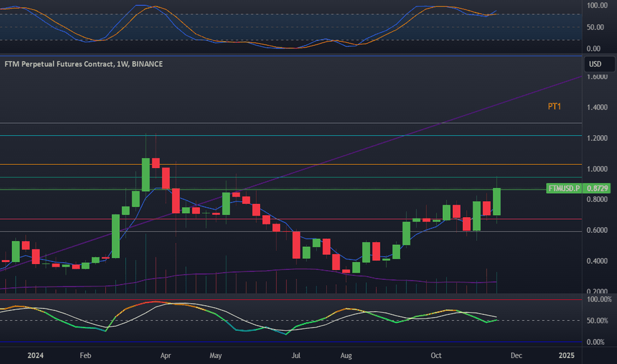Screen dimensions: 617x364
Task: Click the FTMUSD.P price label 0.8729
Action: [x=578, y=189]
